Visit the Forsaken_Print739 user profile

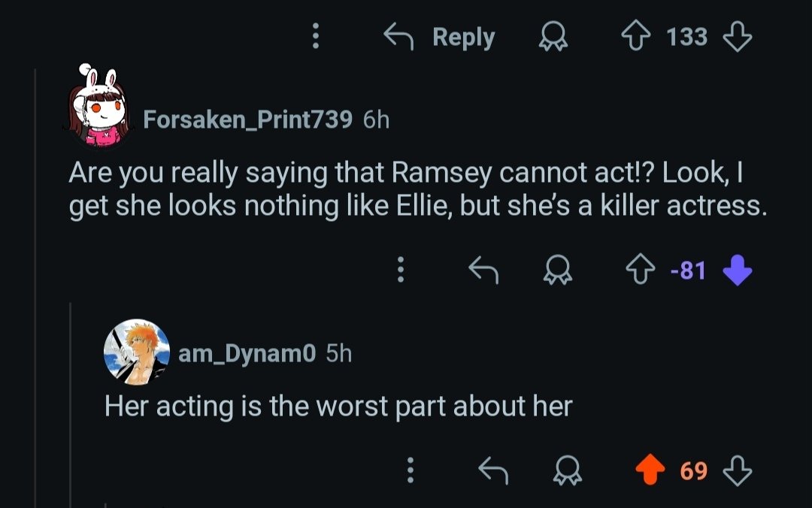[x=247, y=119]
